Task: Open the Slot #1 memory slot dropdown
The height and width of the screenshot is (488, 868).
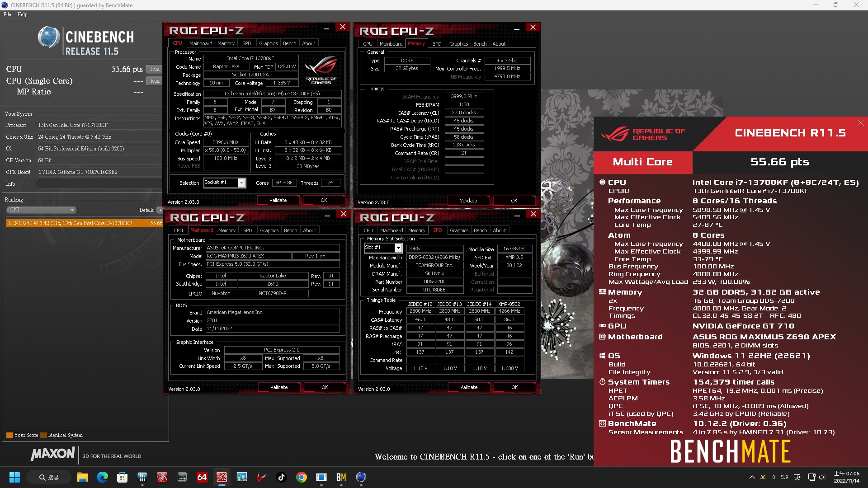Action: coord(398,248)
